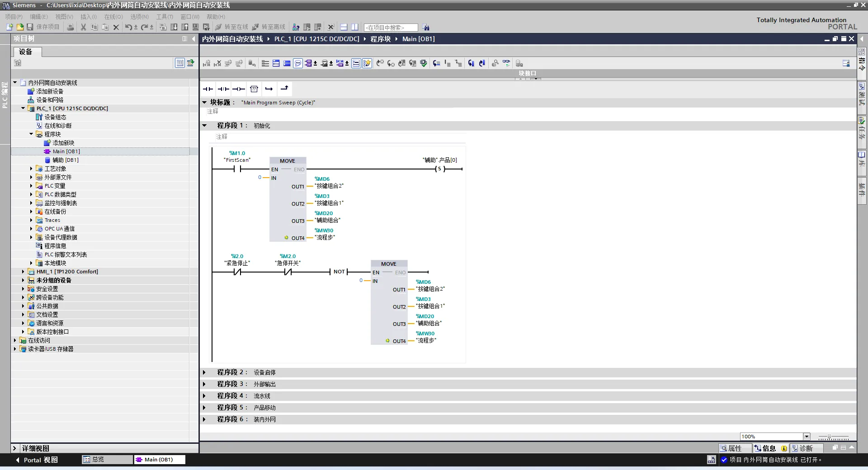Viewport: 868px width, 470px height.
Task: Click the Undo arrow icon
Action: (128, 27)
